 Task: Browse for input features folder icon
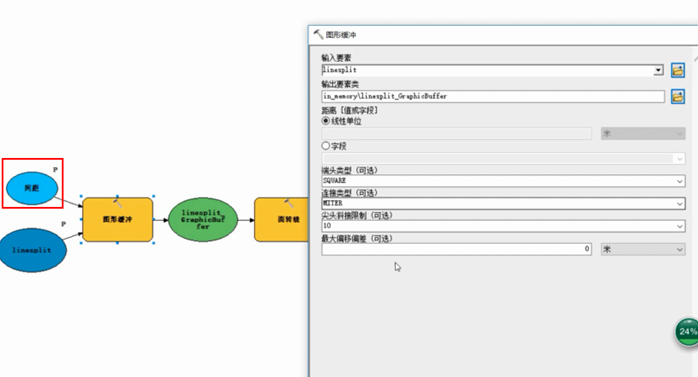(678, 70)
